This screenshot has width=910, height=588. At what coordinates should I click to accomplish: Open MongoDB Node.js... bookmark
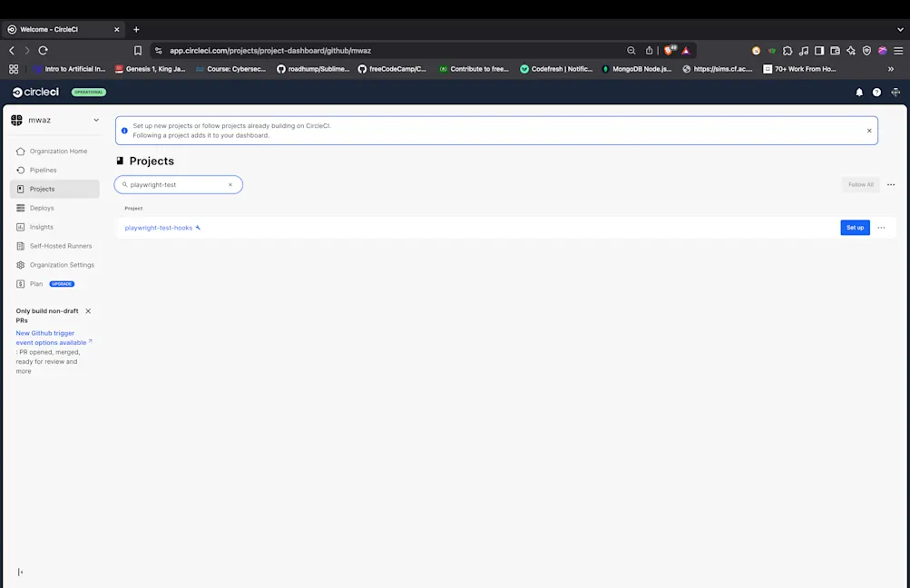pyautogui.click(x=636, y=69)
